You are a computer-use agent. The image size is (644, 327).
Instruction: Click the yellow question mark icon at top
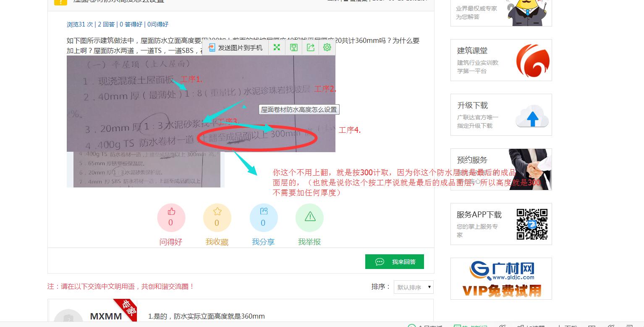point(60,2)
